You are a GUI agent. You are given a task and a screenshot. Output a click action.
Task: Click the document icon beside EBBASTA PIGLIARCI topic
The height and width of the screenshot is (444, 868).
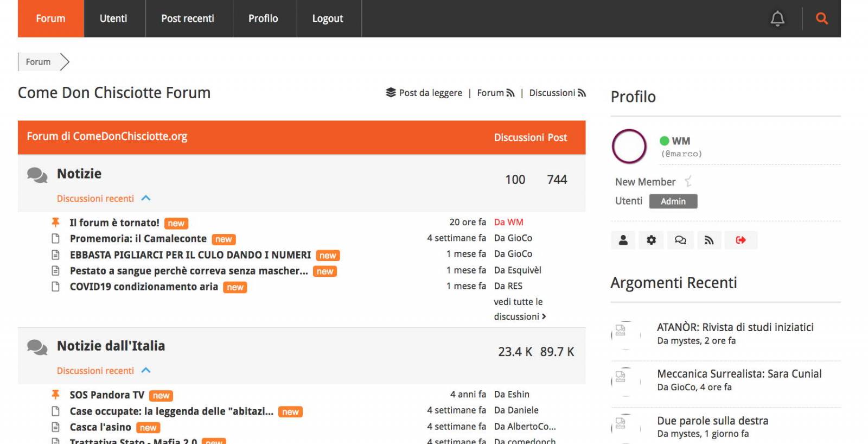click(55, 255)
